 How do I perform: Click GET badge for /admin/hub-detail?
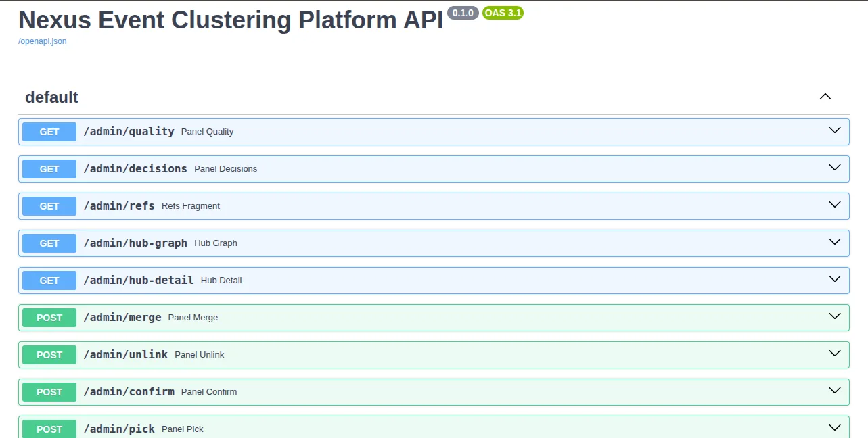pyautogui.click(x=49, y=281)
